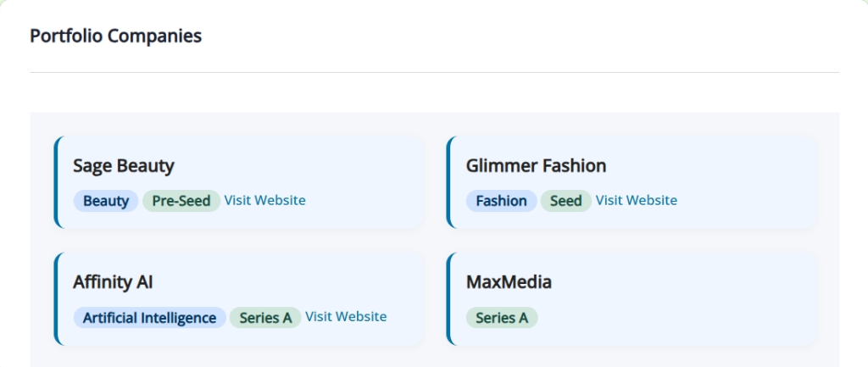This screenshot has height=367, width=868.
Task: Click the divider line below Portfolio Companies
Action: [434, 73]
